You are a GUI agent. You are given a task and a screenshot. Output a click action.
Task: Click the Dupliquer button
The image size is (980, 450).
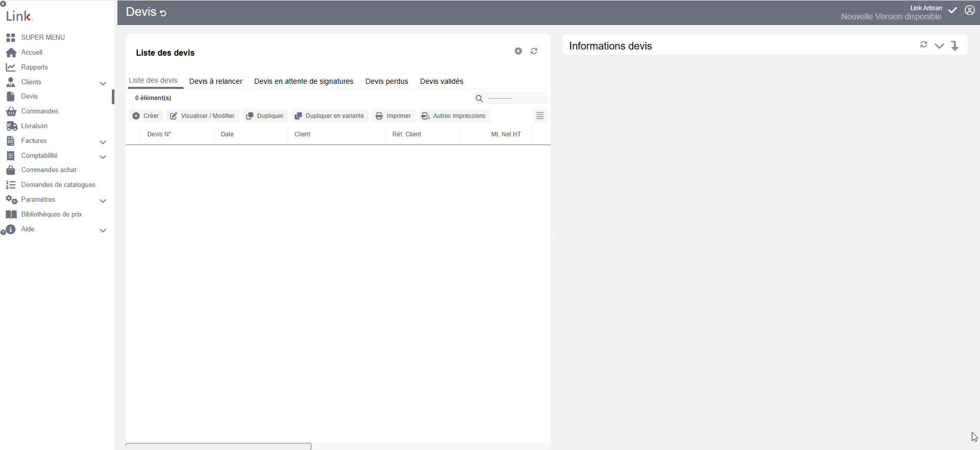coord(265,116)
